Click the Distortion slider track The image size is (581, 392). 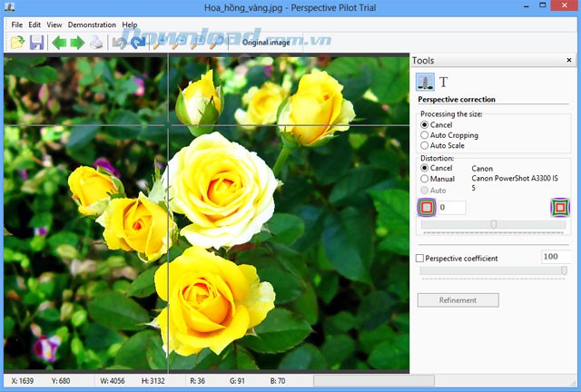click(493, 224)
